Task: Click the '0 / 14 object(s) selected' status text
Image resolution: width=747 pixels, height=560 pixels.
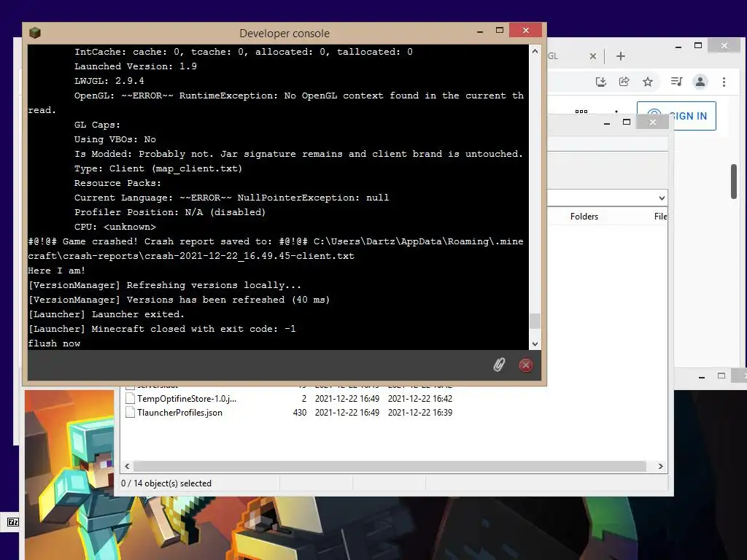Action: pos(166,483)
